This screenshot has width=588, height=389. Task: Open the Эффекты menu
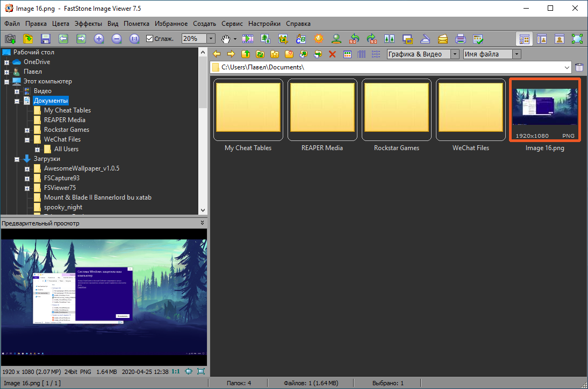point(88,24)
